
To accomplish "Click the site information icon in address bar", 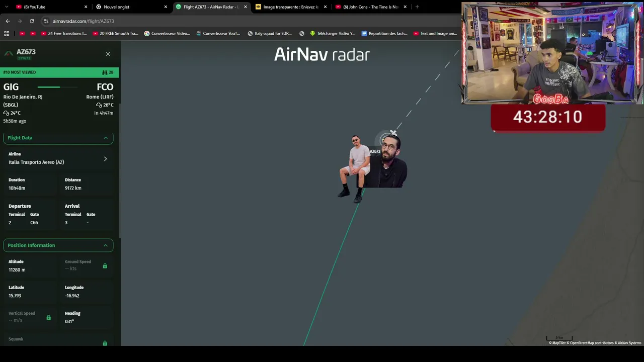I will click(x=46, y=21).
